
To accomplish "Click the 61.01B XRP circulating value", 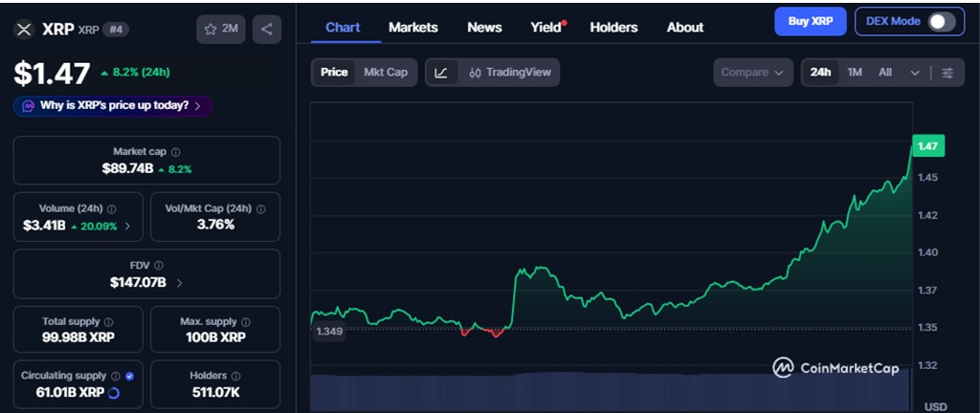I will pos(70,393).
